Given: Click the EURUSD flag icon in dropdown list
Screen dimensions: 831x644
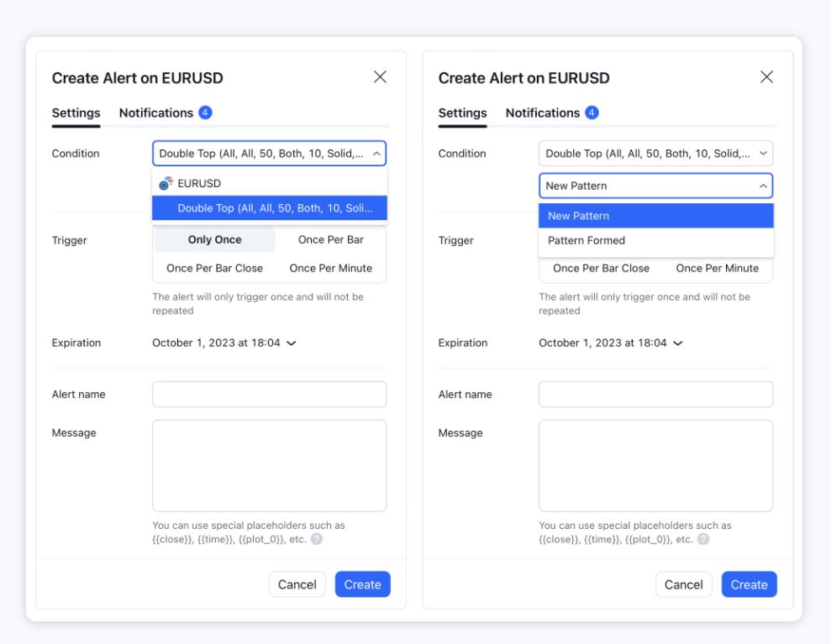Looking at the screenshot, I should 166,183.
